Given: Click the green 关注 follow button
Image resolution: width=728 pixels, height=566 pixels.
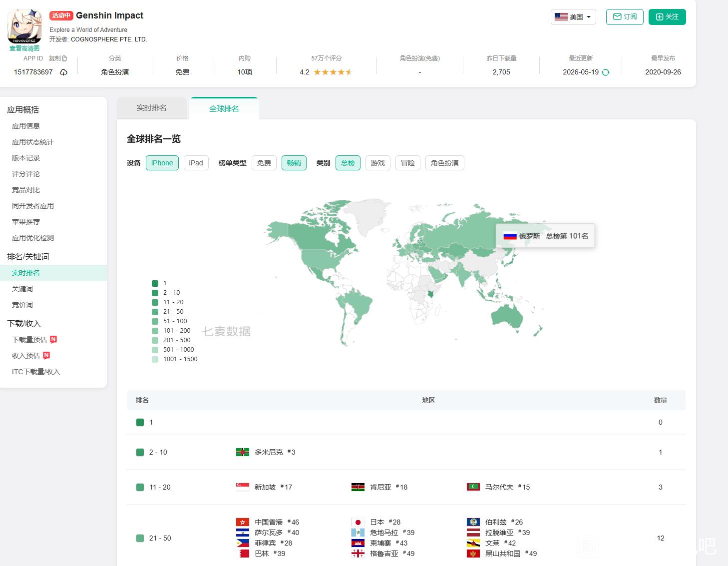Looking at the screenshot, I should pos(667,17).
